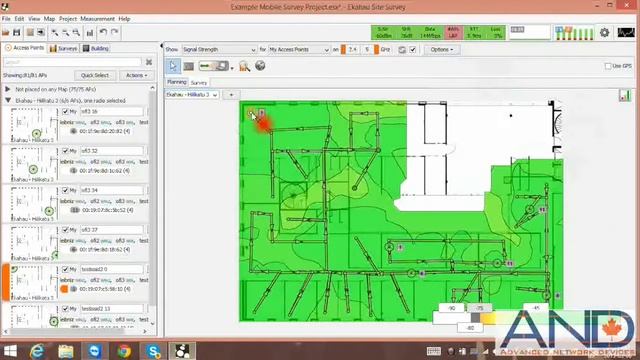This screenshot has width=640, height=360.
Task: Click the globe icon in the map toolbar
Action: (260, 66)
